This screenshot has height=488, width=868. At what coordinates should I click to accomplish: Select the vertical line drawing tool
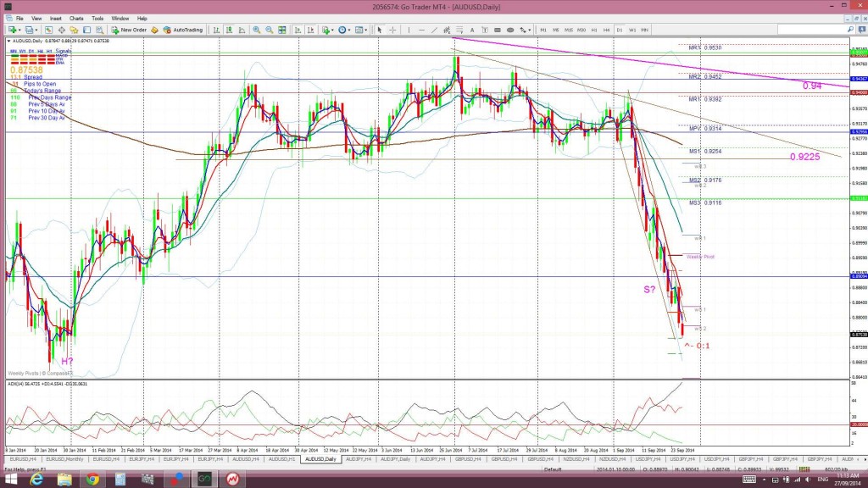pyautogui.click(x=409, y=30)
